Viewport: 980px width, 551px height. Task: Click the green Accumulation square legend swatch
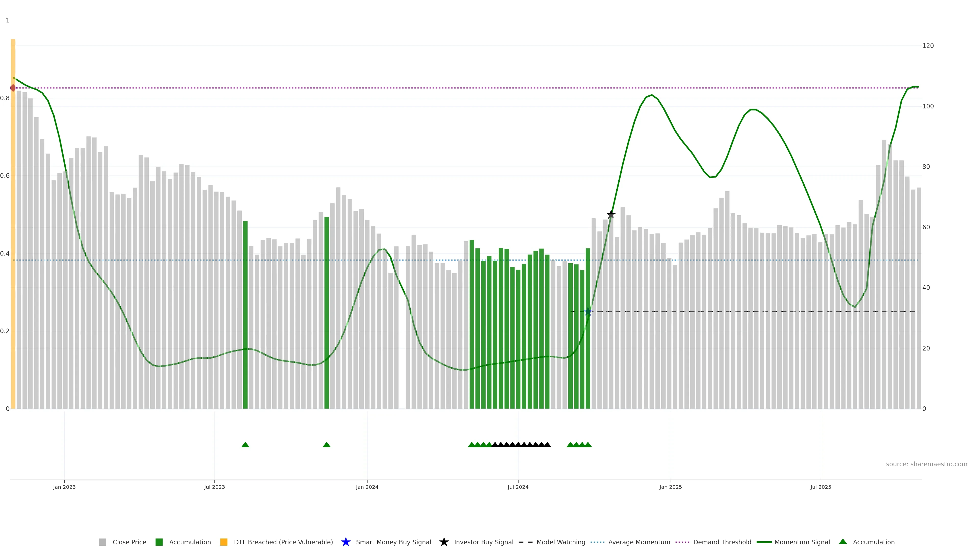(159, 542)
